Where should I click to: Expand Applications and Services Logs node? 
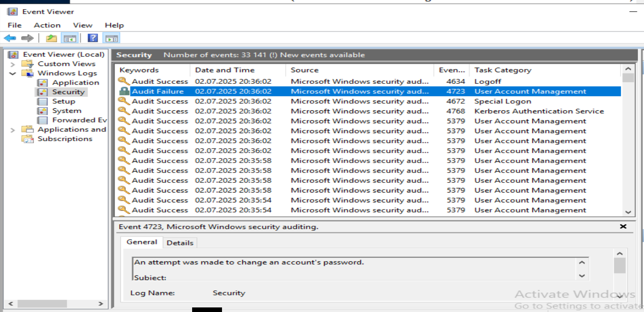tap(13, 130)
